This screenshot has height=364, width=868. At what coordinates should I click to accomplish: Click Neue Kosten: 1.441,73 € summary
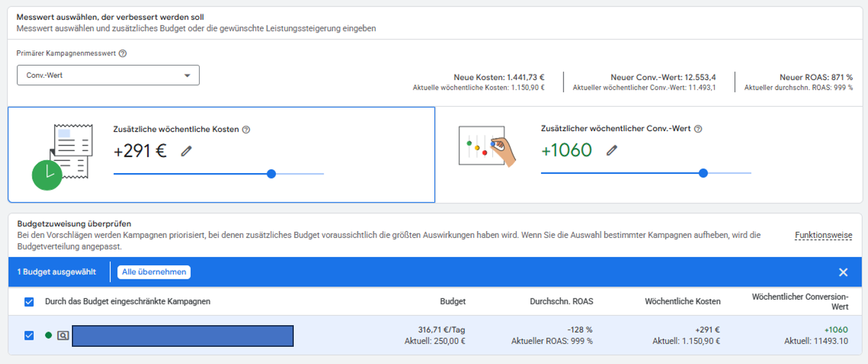point(499,77)
